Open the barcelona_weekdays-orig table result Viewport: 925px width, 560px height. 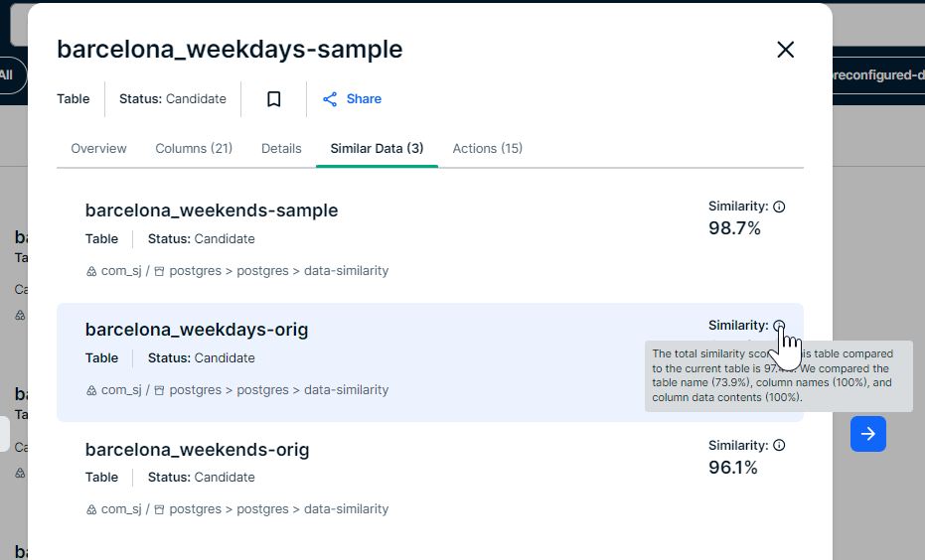point(197,330)
